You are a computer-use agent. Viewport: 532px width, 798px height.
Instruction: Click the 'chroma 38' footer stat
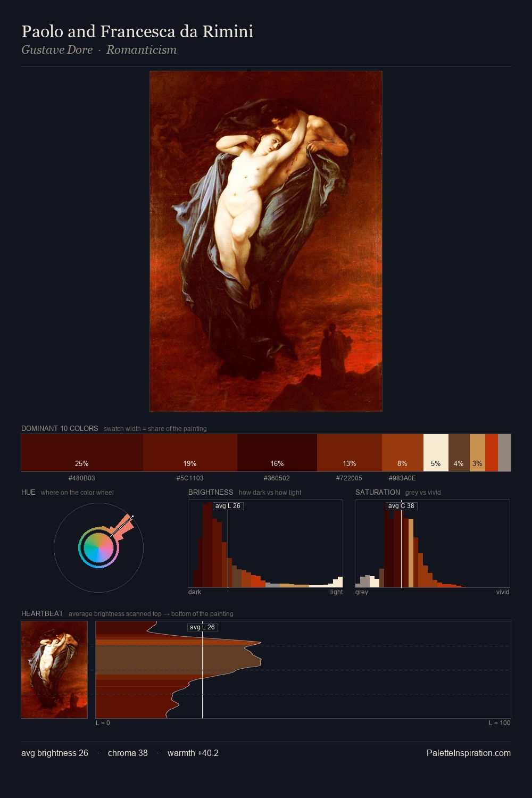pos(128,753)
